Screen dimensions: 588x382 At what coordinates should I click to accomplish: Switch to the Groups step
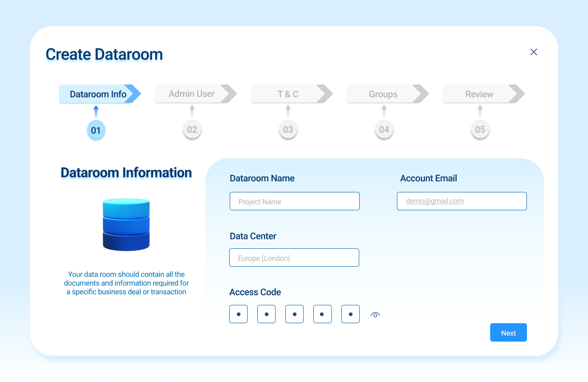pyautogui.click(x=388, y=94)
